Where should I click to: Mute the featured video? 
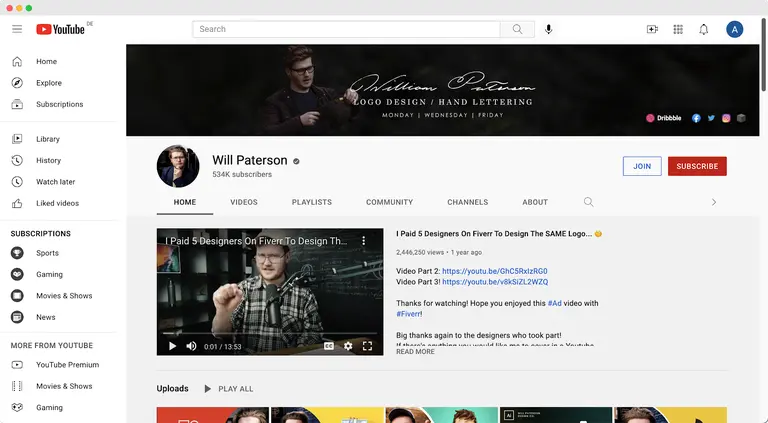pos(191,346)
